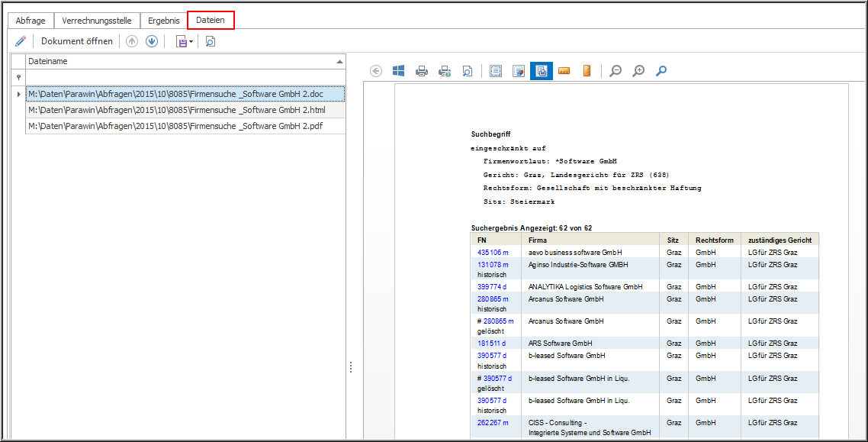
Task: Click the page icon with red eraser
Action: pyautogui.click(x=519, y=71)
